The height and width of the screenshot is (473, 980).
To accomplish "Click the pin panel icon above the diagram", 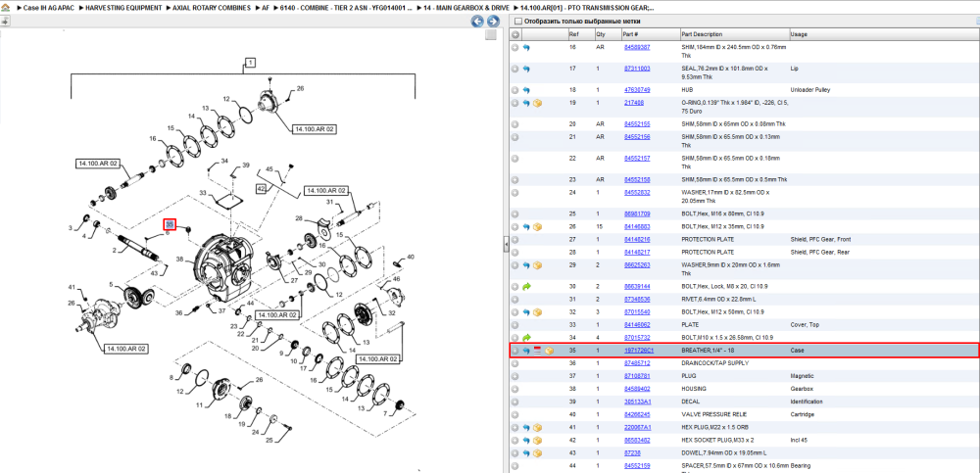I will tap(4, 22).
